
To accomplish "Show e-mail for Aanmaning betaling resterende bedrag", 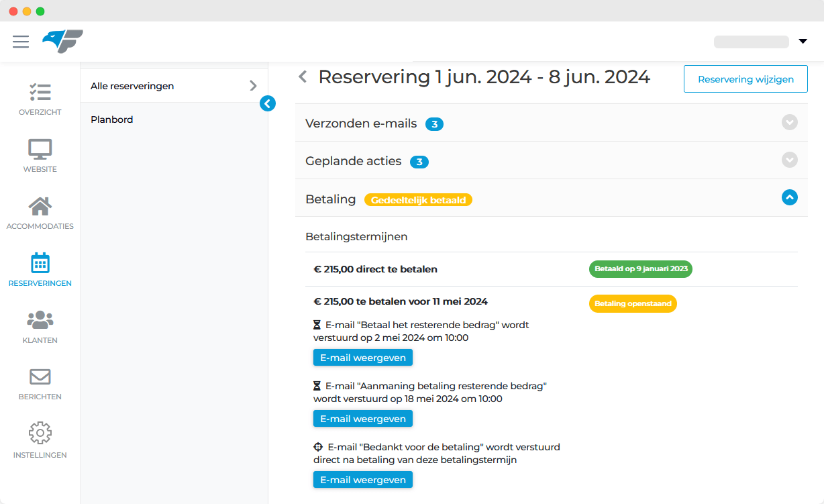I will pyautogui.click(x=363, y=419).
